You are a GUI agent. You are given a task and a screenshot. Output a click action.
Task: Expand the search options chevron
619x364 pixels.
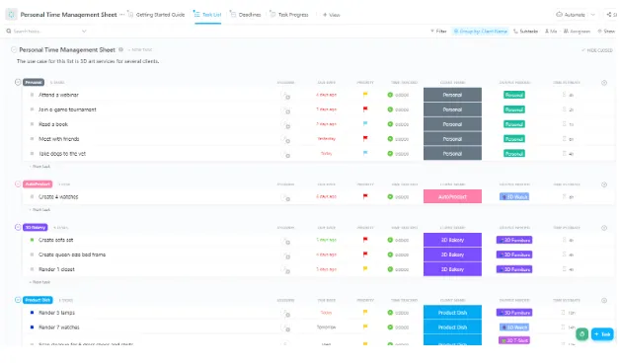(84, 32)
